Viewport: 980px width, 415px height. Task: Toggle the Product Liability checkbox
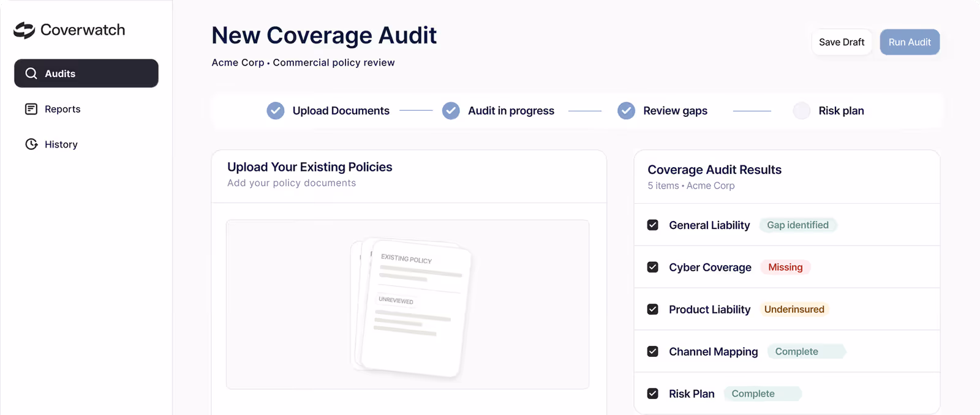[653, 310]
